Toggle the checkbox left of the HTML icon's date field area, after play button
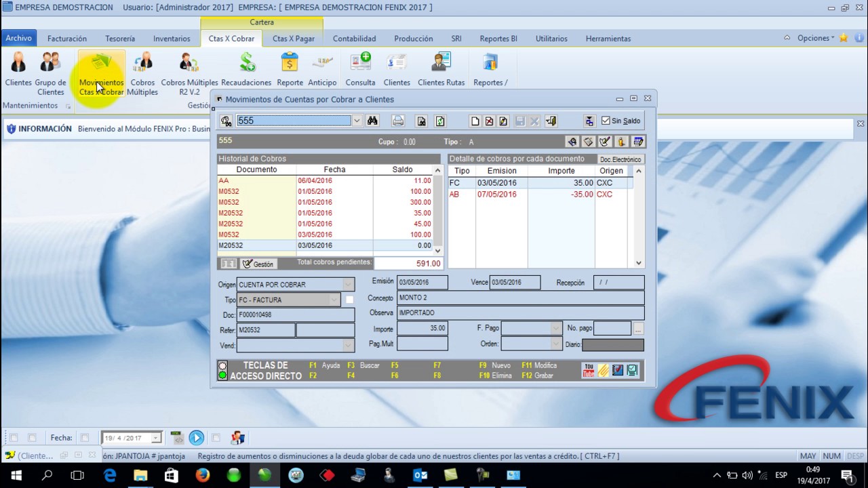This screenshot has width=868, height=488. [216, 438]
